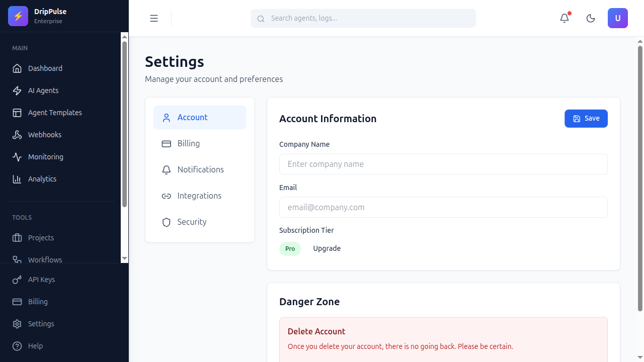Click AI Agents lightning bolt icon

point(17,90)
